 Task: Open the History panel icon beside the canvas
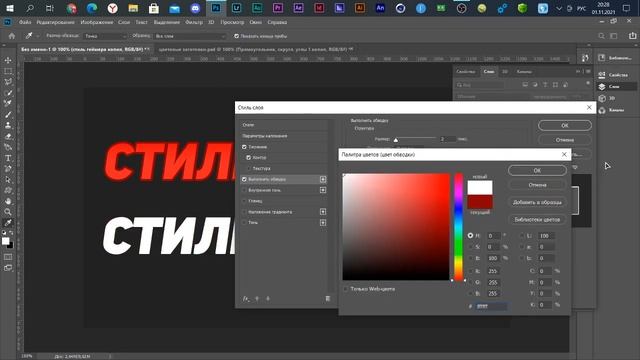tap(585, 58)
